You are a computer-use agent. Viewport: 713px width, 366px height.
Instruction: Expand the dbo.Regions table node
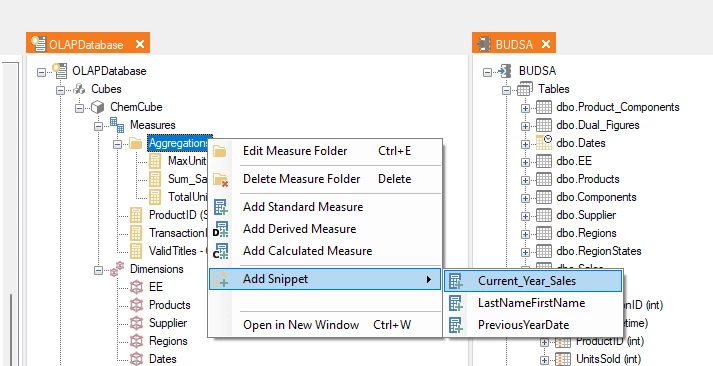pyautogui.click(x=525, y=234)
